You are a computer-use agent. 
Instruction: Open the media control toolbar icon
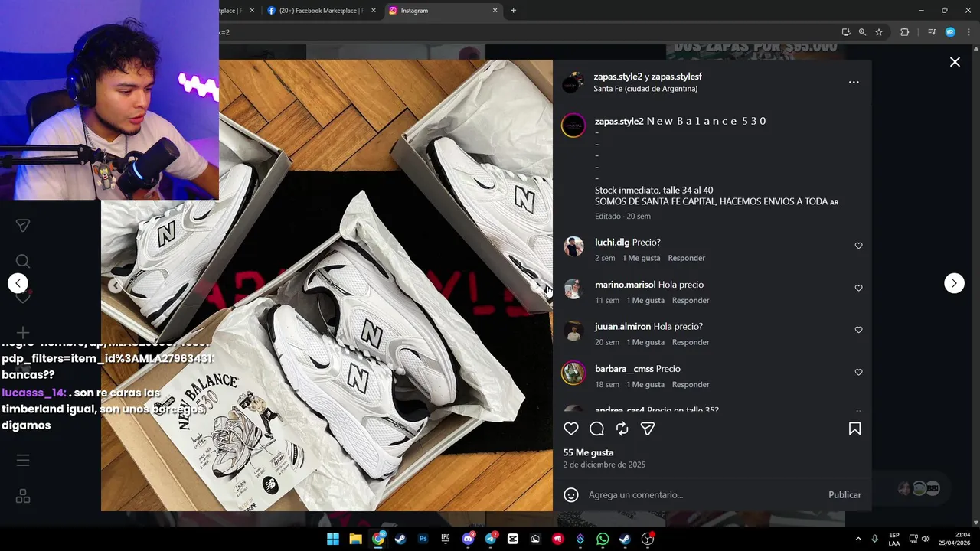932,32
